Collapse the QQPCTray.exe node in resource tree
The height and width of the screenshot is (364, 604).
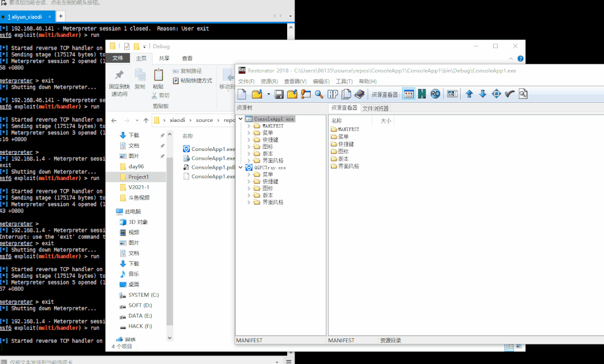pyautogui.click(x=241, y=167)
